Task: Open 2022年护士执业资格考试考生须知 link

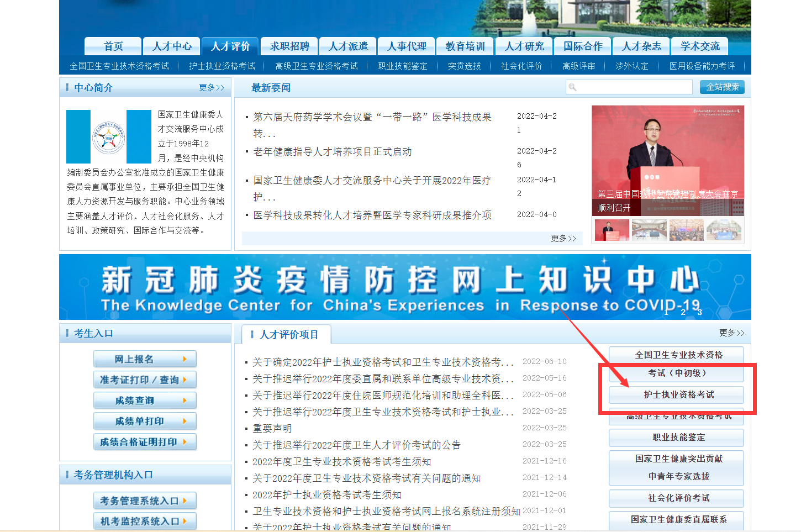Action: point(326,495)
